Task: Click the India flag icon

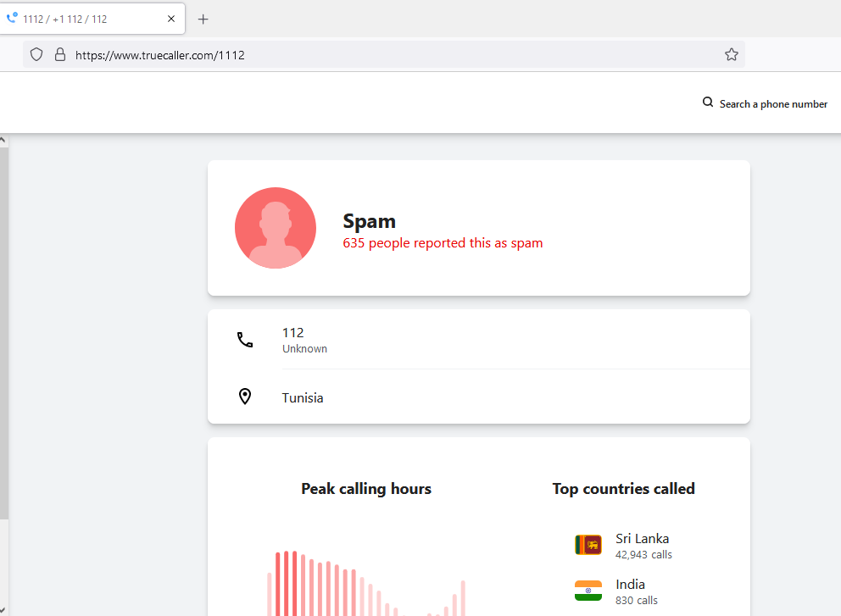Action: [588, 591]
